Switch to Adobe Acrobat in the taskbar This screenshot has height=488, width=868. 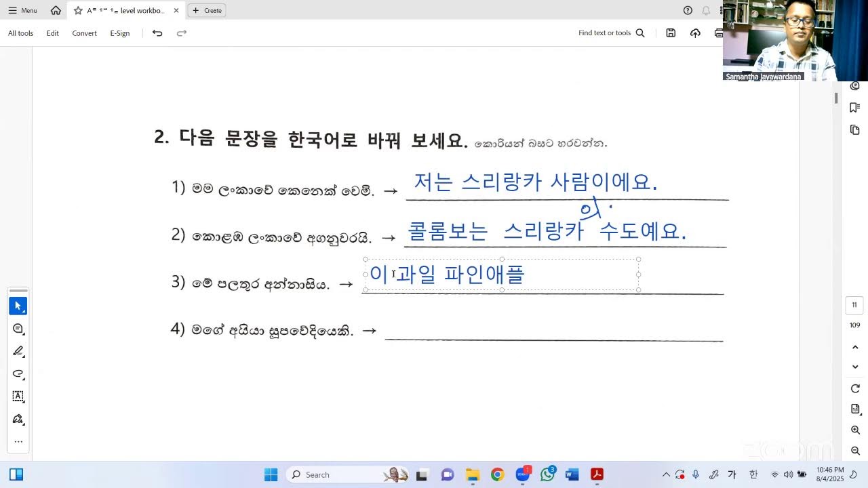[597, 474]
